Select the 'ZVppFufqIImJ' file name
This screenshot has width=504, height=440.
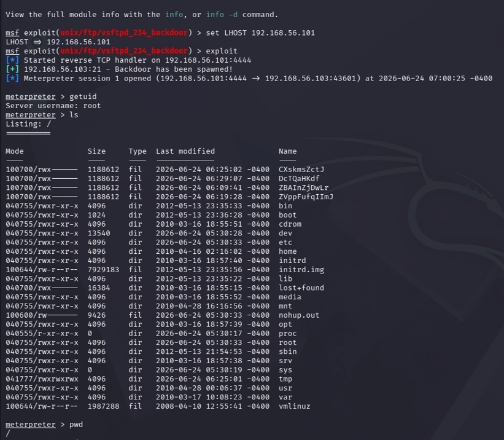pyautogui.click(x=306, y=197)
